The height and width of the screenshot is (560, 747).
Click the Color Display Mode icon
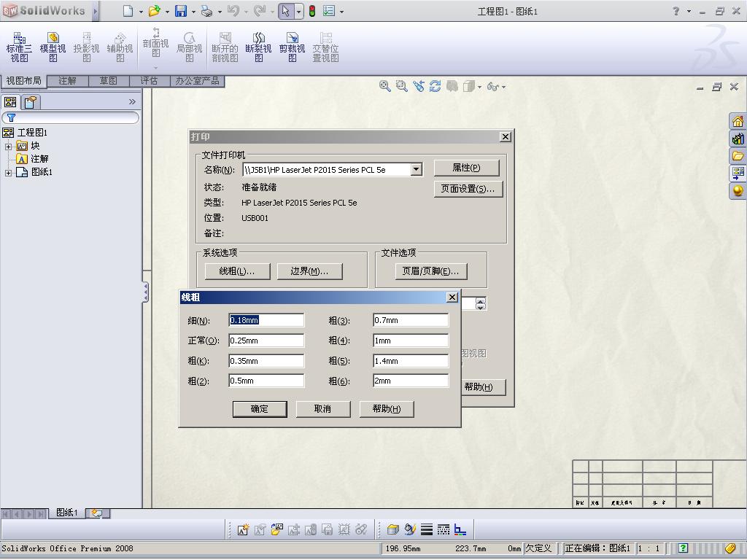pos(460,529)
